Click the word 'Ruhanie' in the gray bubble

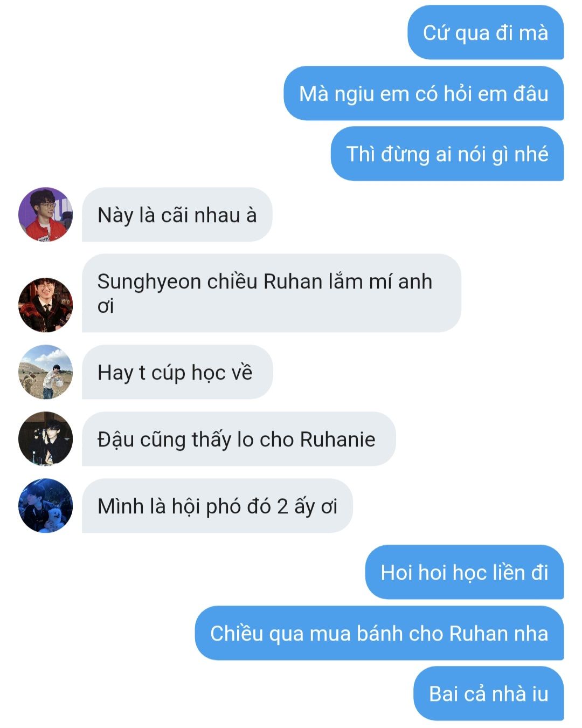click(337, 439)
